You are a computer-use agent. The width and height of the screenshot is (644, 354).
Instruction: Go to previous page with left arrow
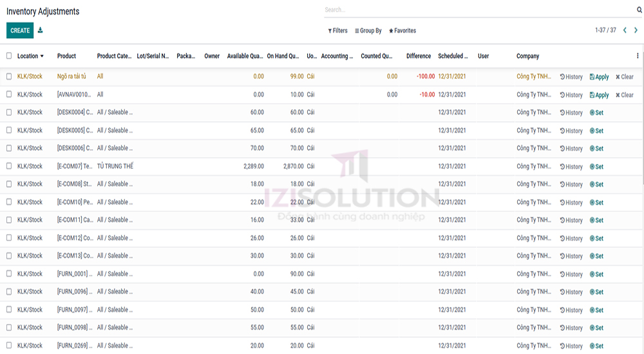[x=624, y=30]
